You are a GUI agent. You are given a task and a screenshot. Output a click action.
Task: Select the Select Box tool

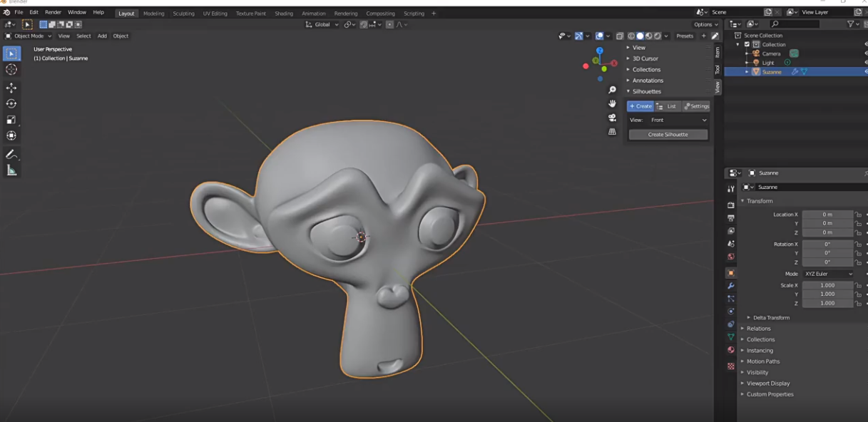(11, 53)
